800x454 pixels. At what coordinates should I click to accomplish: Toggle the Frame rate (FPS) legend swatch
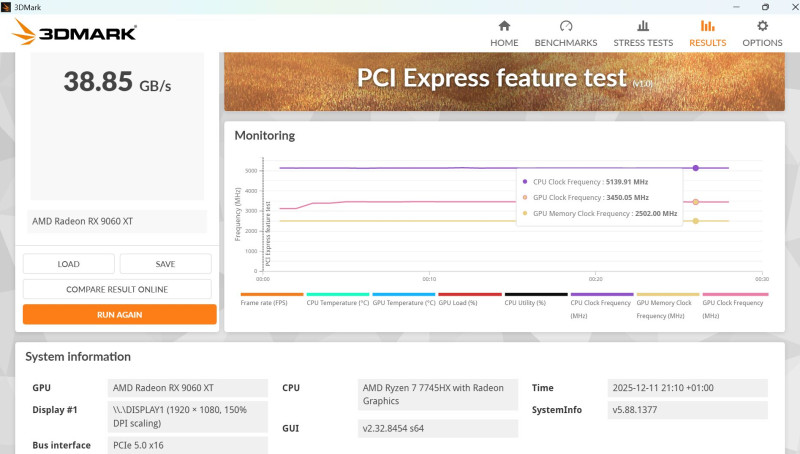272,294
